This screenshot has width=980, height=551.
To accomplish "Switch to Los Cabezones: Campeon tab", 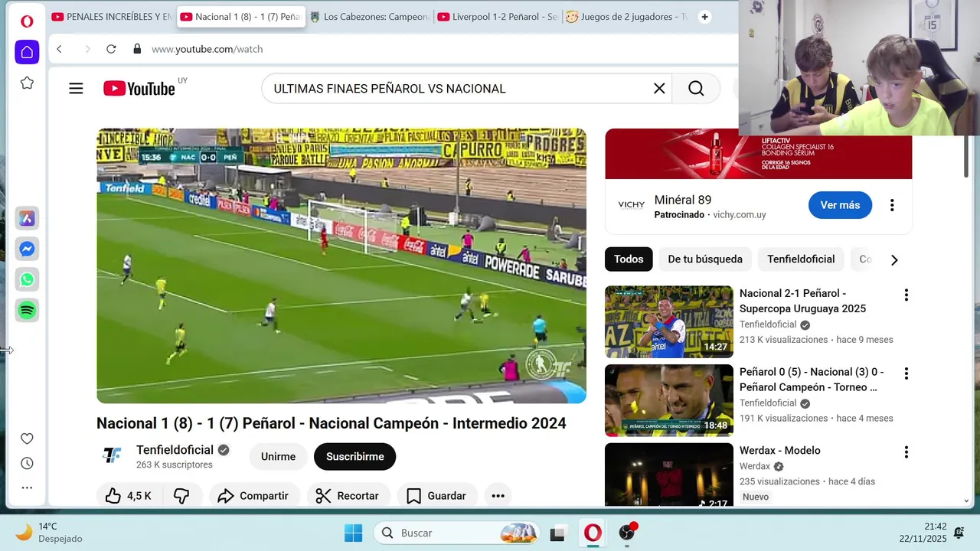I will click(369, 17).
